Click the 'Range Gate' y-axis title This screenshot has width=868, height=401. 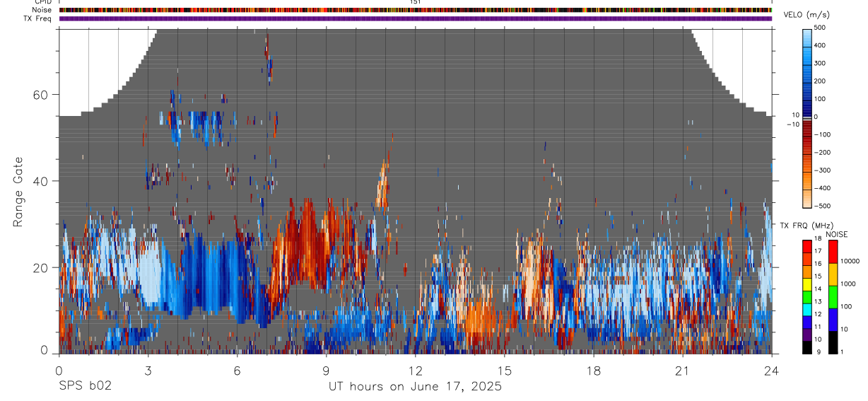tap(19, 192)
